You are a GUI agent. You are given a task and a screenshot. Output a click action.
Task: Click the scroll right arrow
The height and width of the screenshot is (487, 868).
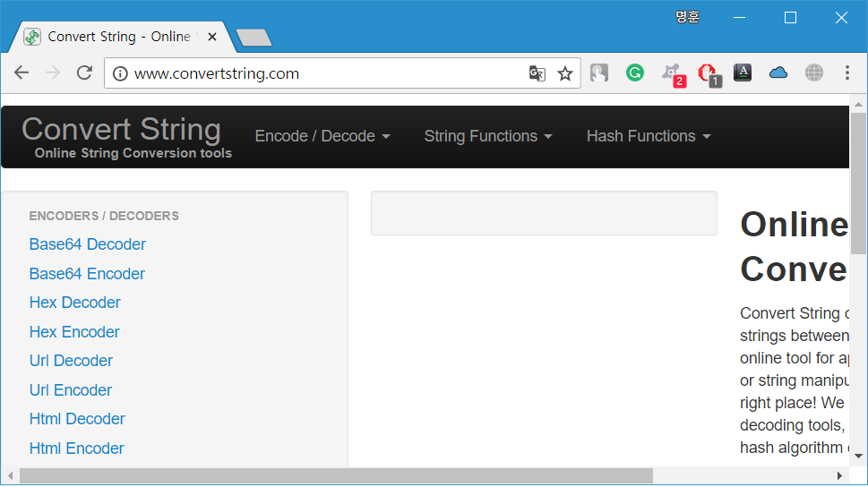(x=839, y=476)
